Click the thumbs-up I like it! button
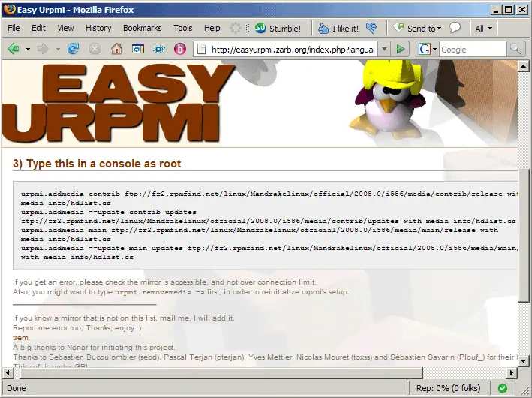Viewport: 532px width, 398px height. 338,29
